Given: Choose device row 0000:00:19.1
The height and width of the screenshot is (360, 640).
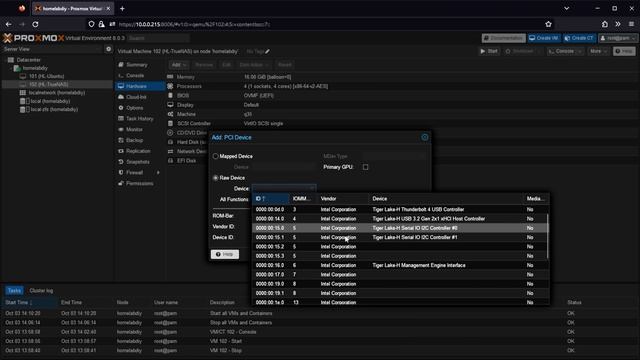Looking at the screenshot, I should [x=400, y=293].
